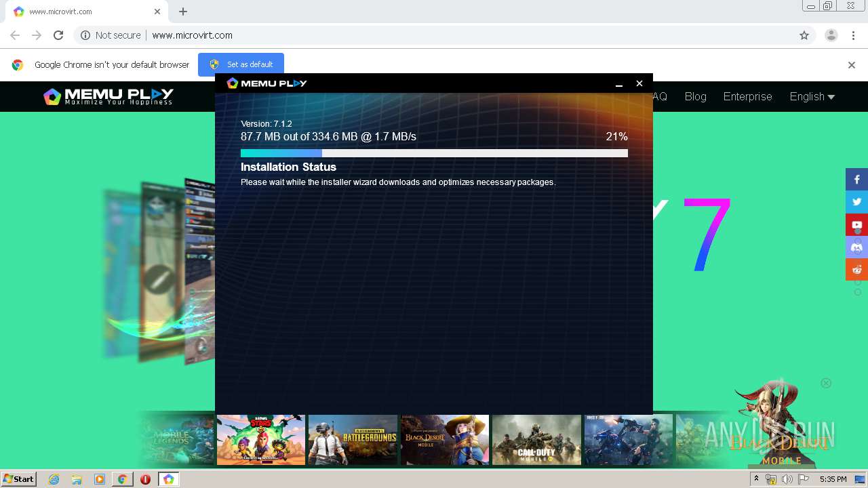The height and width of the screenshot is (488, 868).
Task: Open the Free Fire game thumbnail
Action: point(629,440)
